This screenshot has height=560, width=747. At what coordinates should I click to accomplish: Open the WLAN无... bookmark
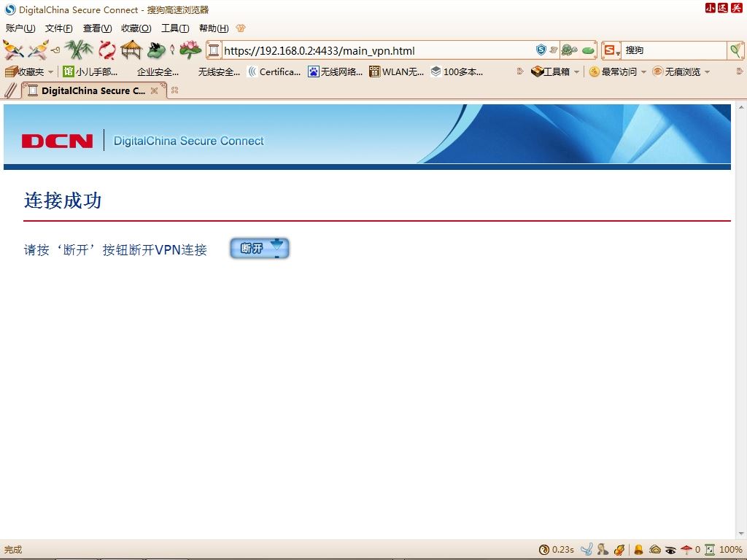pyautogui.click(x=396, y=72)
